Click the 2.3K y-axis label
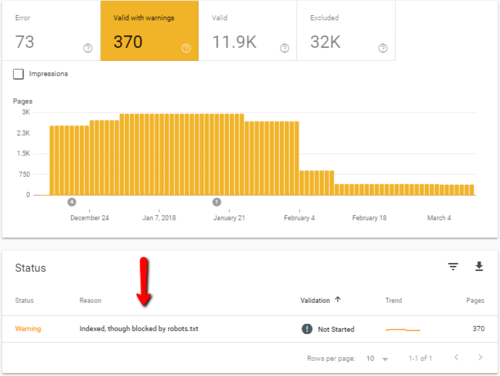Screen dimensions: 500x376 click(x=23, y=133)
